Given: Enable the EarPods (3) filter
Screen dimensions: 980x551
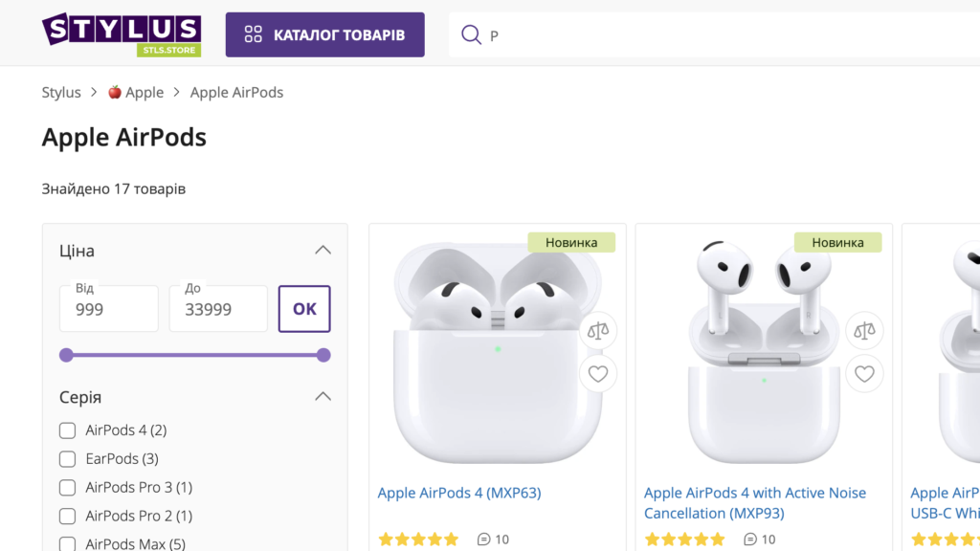Looking at the screenshot, I should (67, 459).
